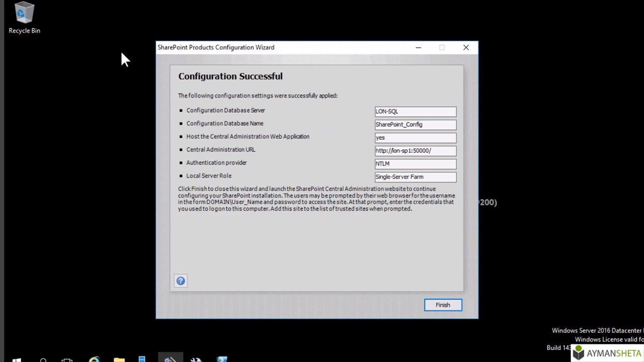
Task: Open the Recycle Bin desktop icon
Action: click(x=24, y=19)
